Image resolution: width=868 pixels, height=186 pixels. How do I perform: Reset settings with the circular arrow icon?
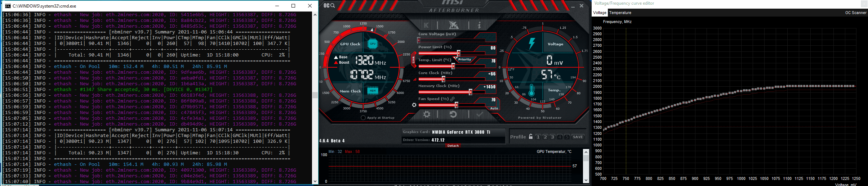click(x=453, y=114)
